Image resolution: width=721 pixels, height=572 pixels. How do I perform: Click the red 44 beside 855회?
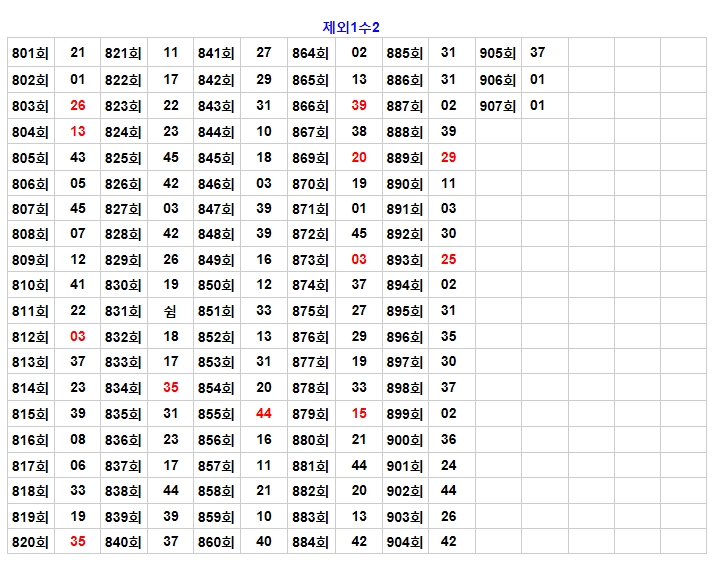[x=264, y=413]
